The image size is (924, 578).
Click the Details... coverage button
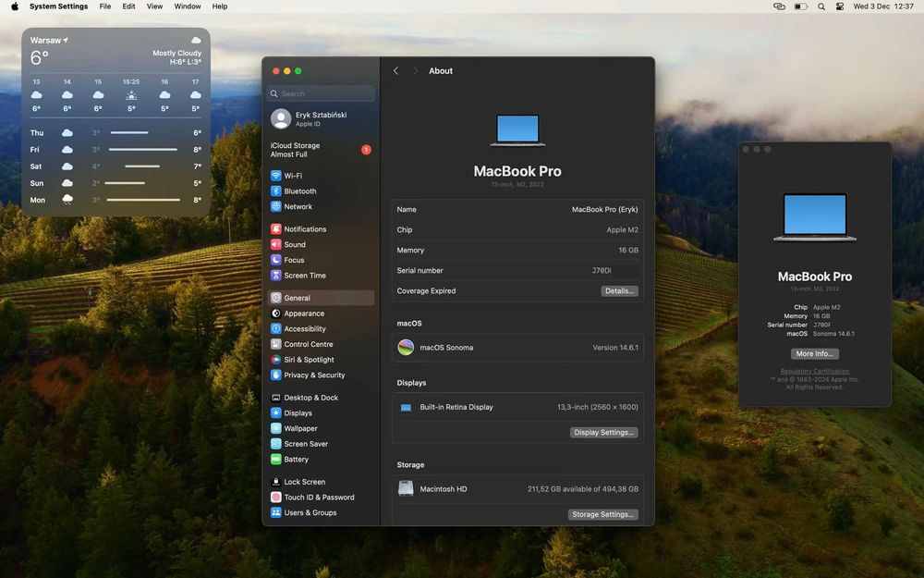coord(619,290)
